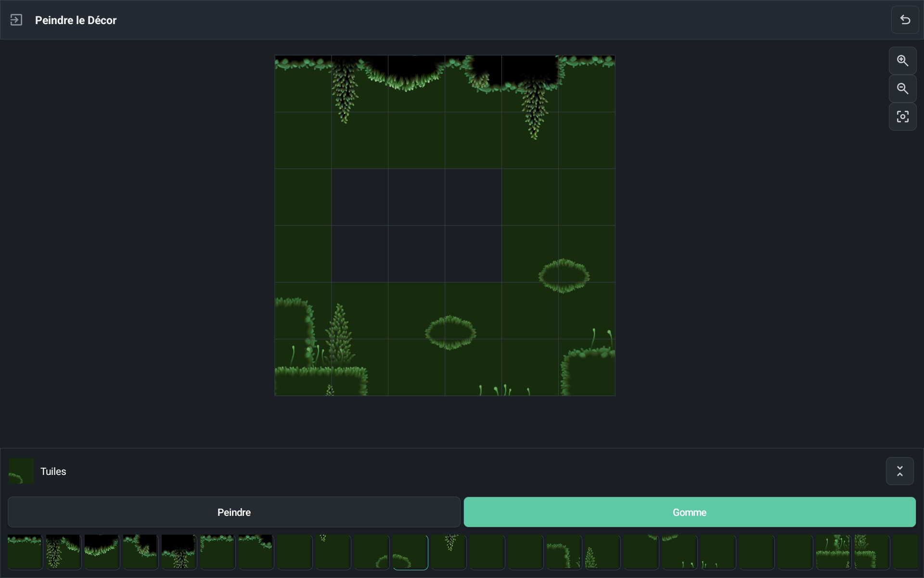Select the highlighted moss arc tile
The width and height of the screenshot is (924, 578).
410,552
